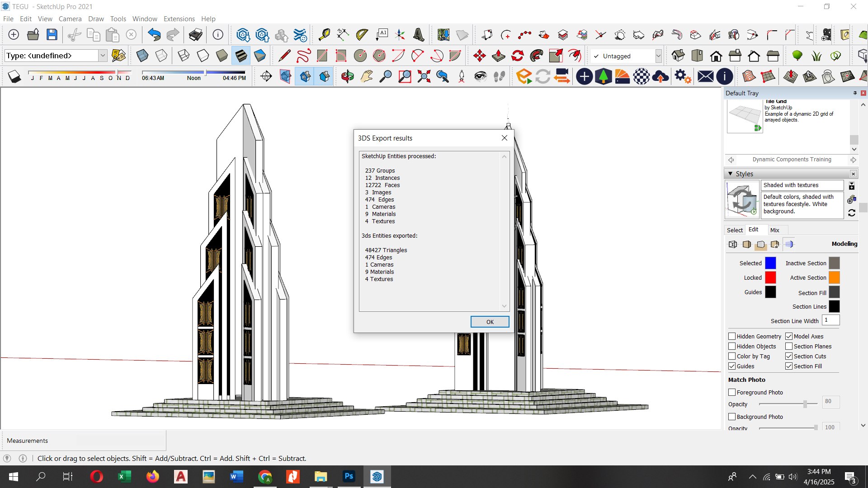
Task: Select the Move tool with red arrows
Action: tap(479, 56)
